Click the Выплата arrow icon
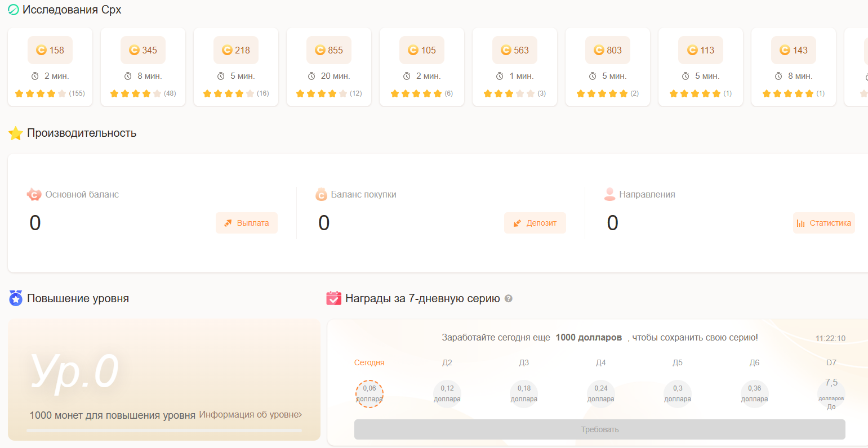The width and height of the screenshot is (868, 448). coord(228,223)
